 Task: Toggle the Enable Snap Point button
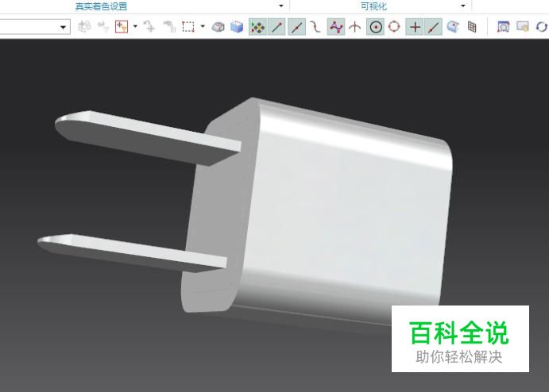point(257,27)
